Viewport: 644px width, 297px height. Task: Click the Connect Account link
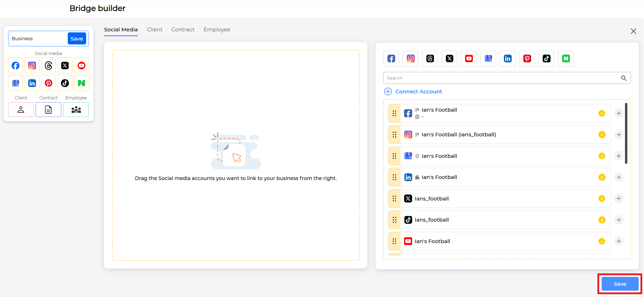[413, 92]
